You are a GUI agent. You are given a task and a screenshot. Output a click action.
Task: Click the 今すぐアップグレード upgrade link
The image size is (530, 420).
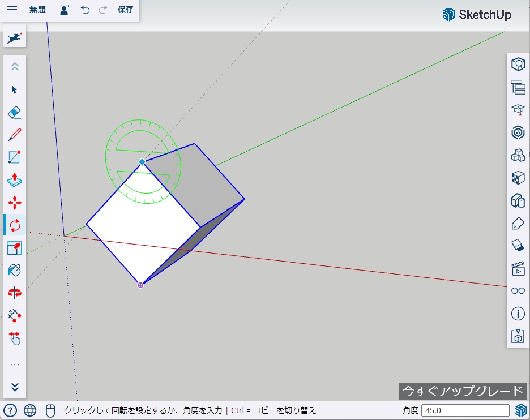(x=462, y=391)
